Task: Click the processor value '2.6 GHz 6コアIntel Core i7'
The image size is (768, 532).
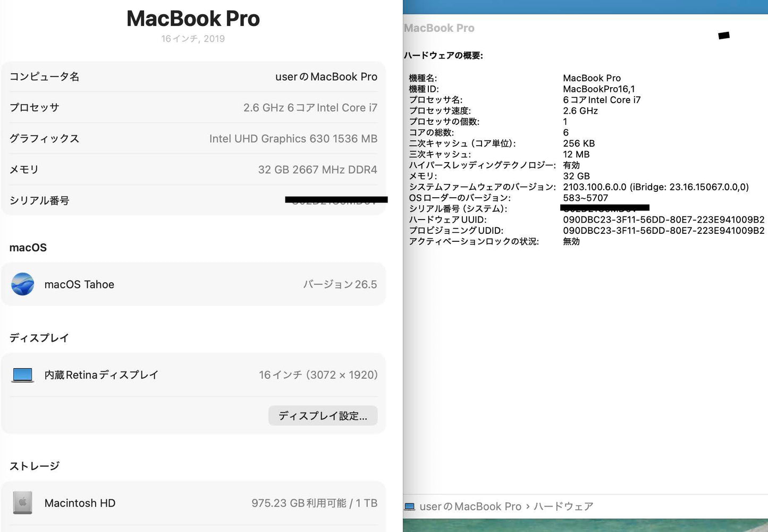Action: click(x=310, y=107)
